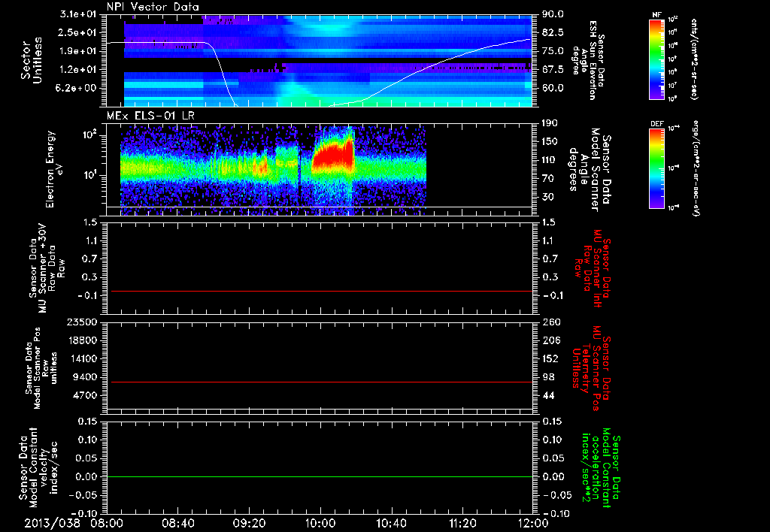The width and height of the screenshot is (770, 532).
Task: Click the "Model Scanner Angle degrees" axis label
Action: pyautogui.click(x=590, y=170)
